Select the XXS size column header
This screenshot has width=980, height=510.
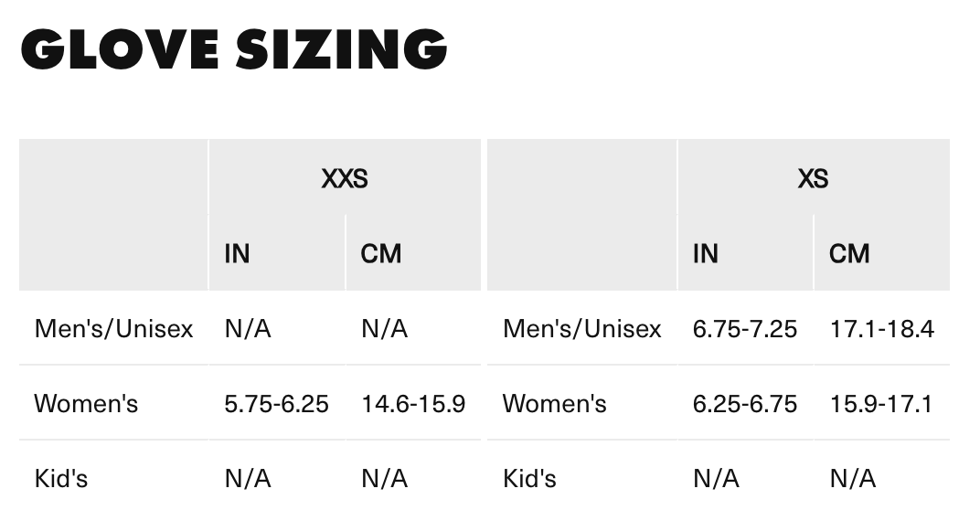[x=345, y=179]
